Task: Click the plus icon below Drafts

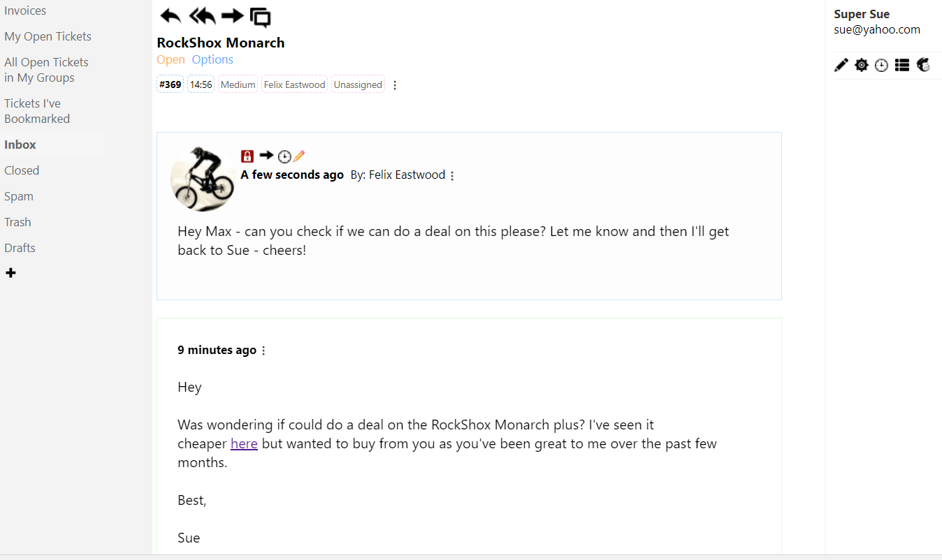Action: 10,273
